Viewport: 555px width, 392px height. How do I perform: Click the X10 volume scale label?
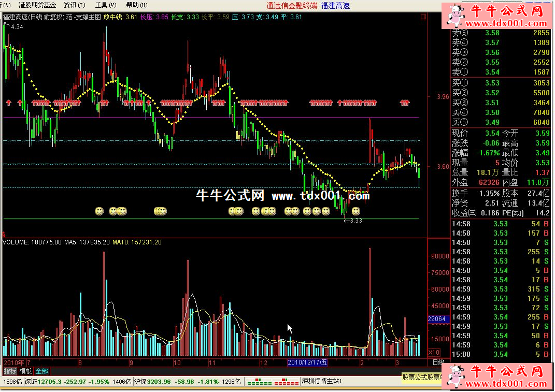434,352
